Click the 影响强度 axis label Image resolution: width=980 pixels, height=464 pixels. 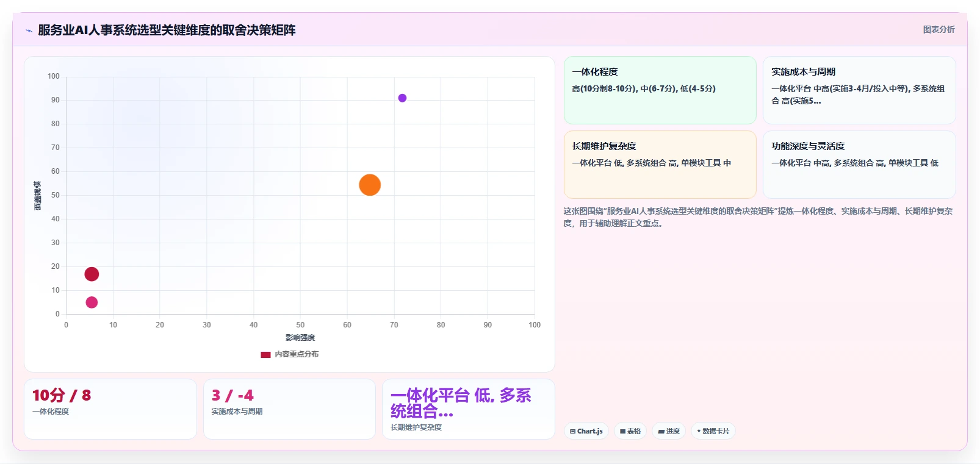coord(300,338)
